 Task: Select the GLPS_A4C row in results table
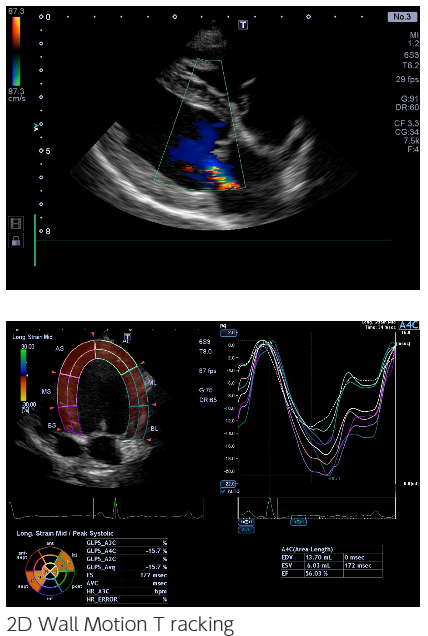[x=127, y=551]
